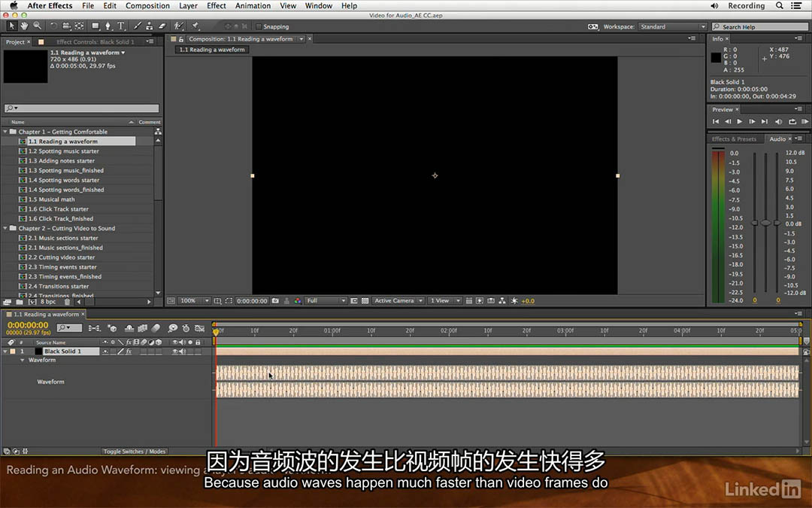The width and height of the screenshot is (812, 508).
Task: Click the Search Help input field
Action: 759,26
